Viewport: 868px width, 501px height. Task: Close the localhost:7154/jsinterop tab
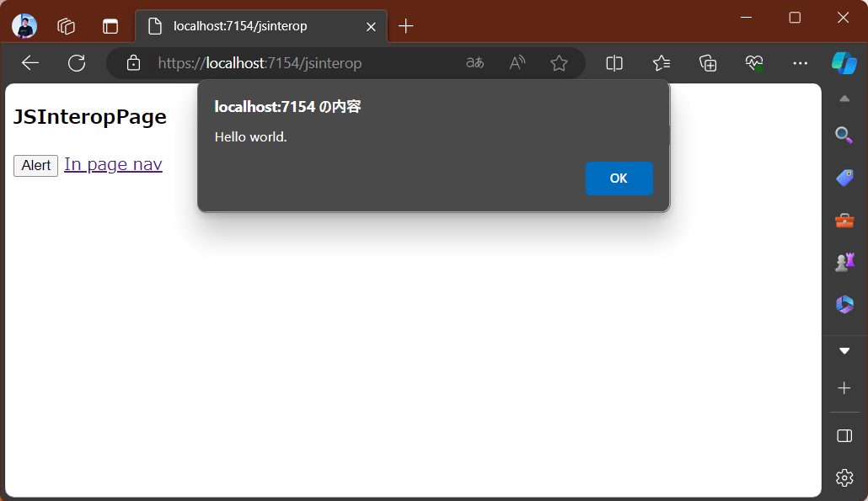tap(371, 27)
